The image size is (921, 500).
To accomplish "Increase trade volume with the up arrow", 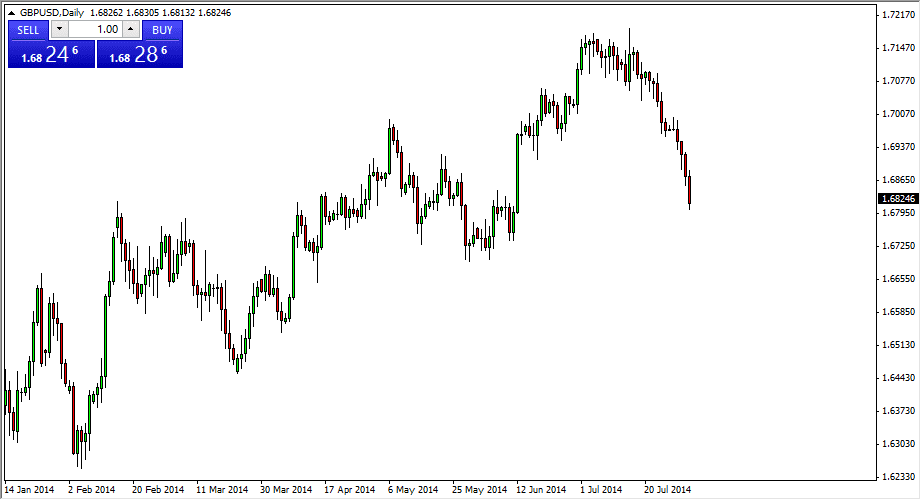I will [x=130, y=30].
